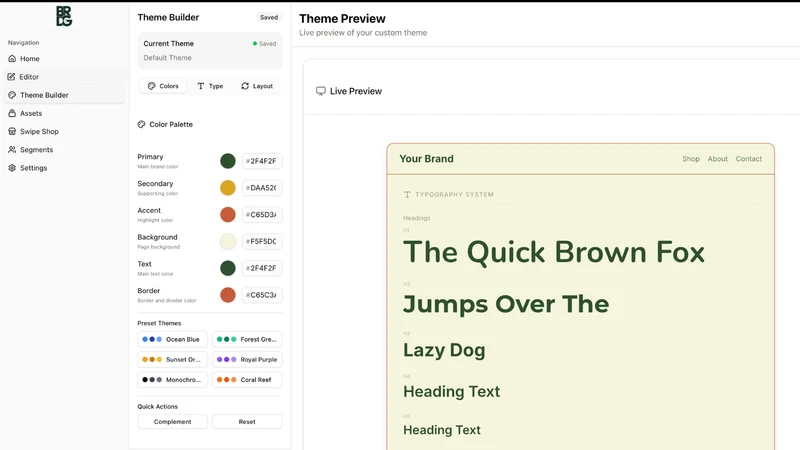This screenshot has height=450, width=800.
Task: Apply the Ocean Blue preset theme
Action: [172, 339]
